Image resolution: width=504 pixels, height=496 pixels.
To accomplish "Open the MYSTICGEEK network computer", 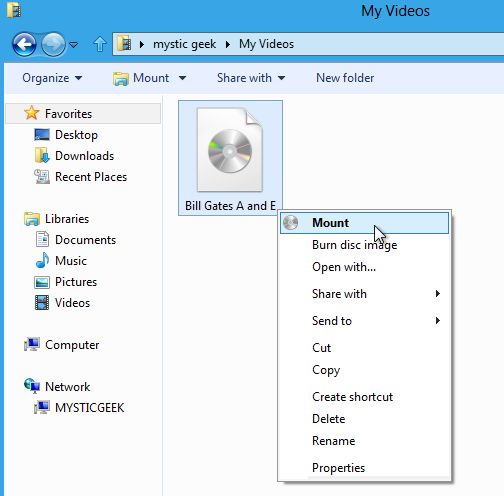I will (89, 408).
